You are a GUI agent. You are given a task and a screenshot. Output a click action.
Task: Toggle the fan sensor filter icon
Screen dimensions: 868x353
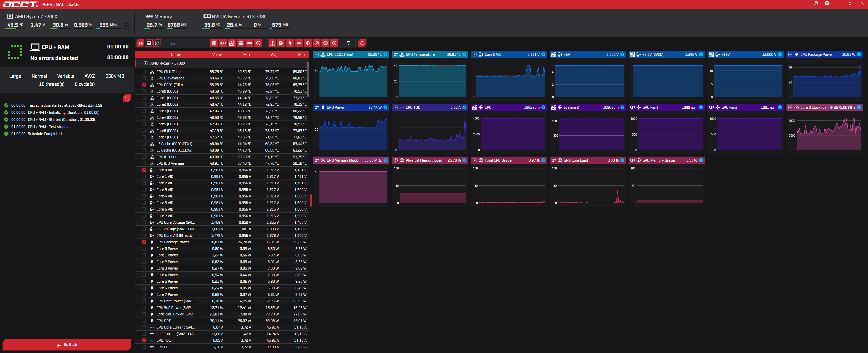point(308,43)
